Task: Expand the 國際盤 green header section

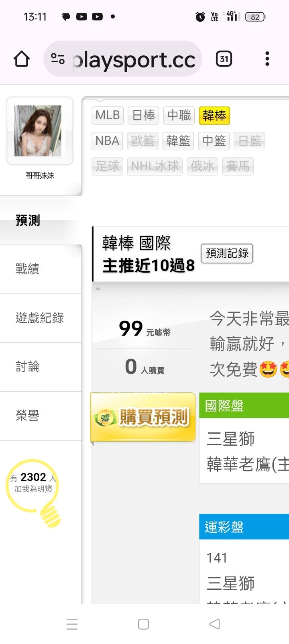Action: tap(244, 406)
